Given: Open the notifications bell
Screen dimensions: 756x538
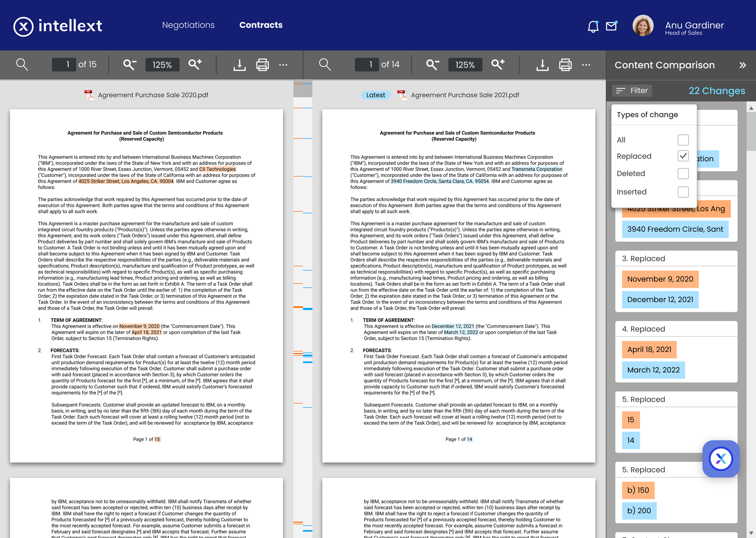Looking at the screenshot, I should [x=592, y=26].
